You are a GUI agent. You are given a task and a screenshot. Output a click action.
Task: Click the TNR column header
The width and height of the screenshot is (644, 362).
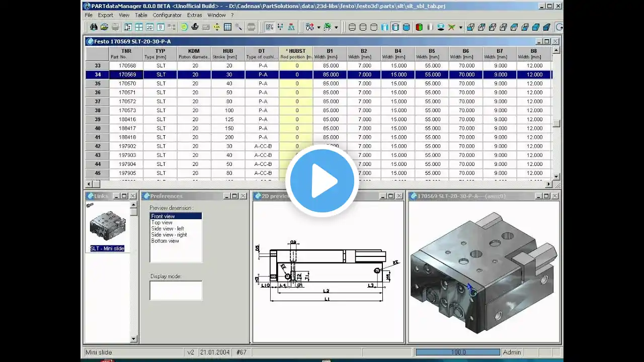click(x=126, y=54)
